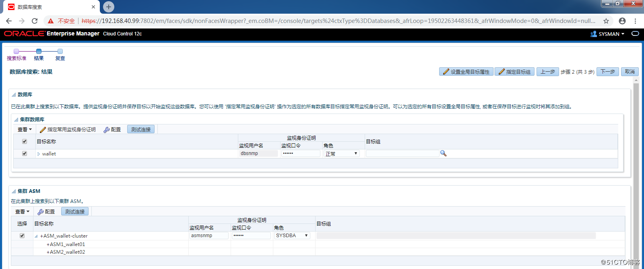644x269 pixels.
Task: Click the accessibility oval icon beside SYSMAN
Action: pyautogui.click(x=636, y=33)
